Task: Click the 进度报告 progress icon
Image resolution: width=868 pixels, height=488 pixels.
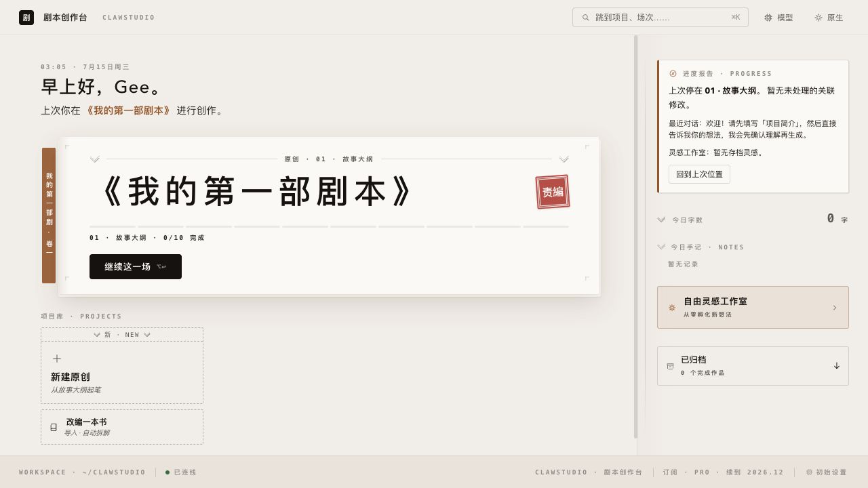Action: [673, 73]
